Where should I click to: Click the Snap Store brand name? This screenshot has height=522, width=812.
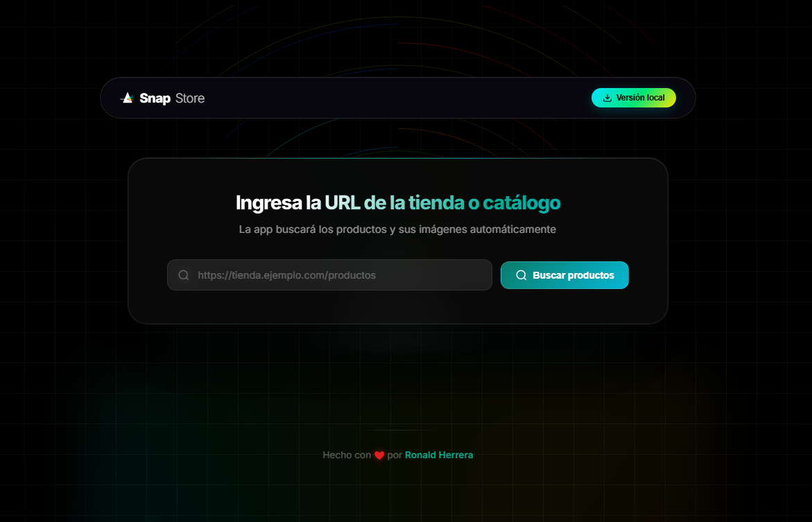pos(172,98)
